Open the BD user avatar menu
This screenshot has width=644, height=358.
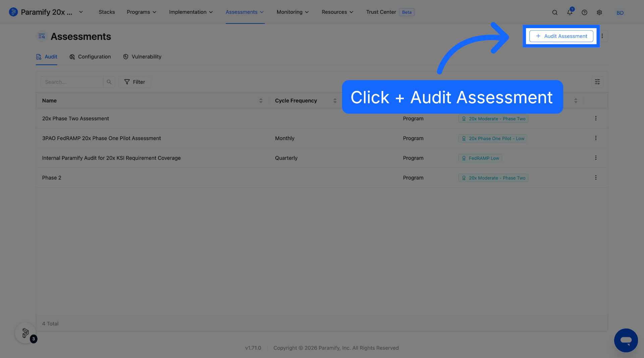click(x=620, y=13)
